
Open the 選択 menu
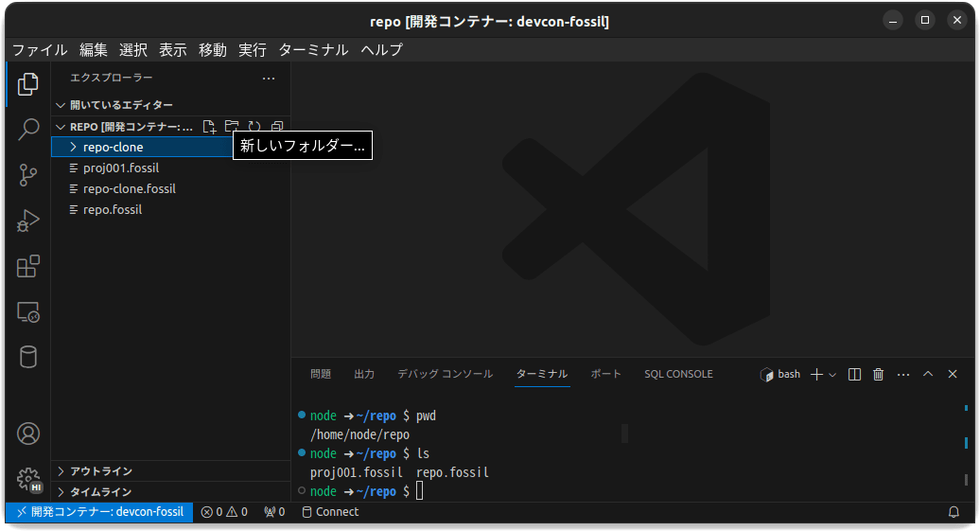pyautogui.click(x=133, y=49)
